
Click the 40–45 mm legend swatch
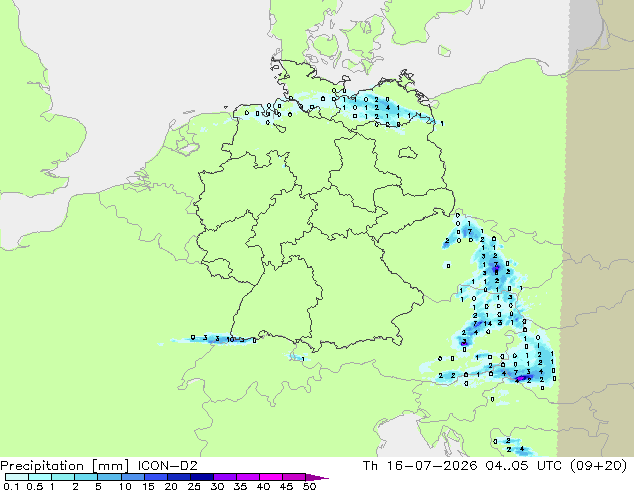(x=271, y=477)
